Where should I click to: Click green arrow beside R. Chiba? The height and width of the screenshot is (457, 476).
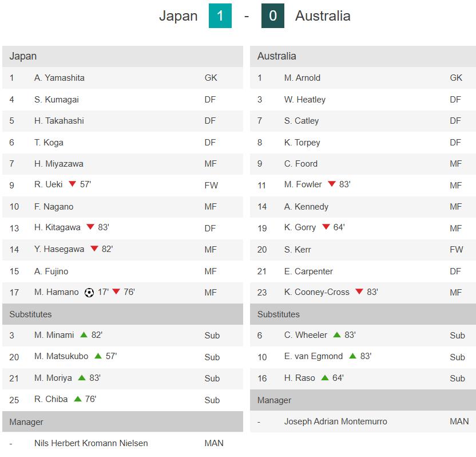[77, 399]
